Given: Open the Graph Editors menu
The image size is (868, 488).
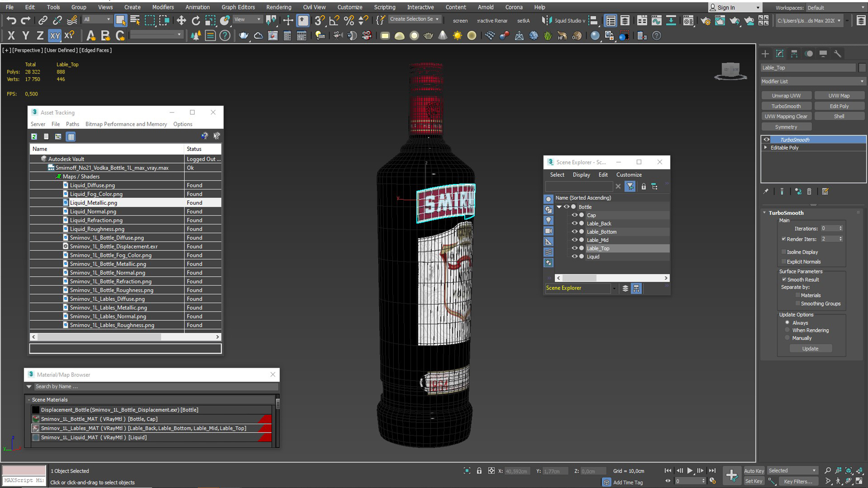Looking at the screenshot, I should coord(238,7).
